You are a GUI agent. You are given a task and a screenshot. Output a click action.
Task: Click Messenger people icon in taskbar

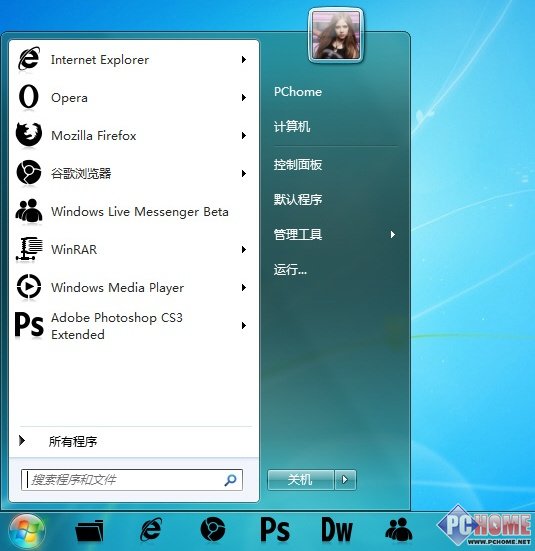click(x=398, y=529)
